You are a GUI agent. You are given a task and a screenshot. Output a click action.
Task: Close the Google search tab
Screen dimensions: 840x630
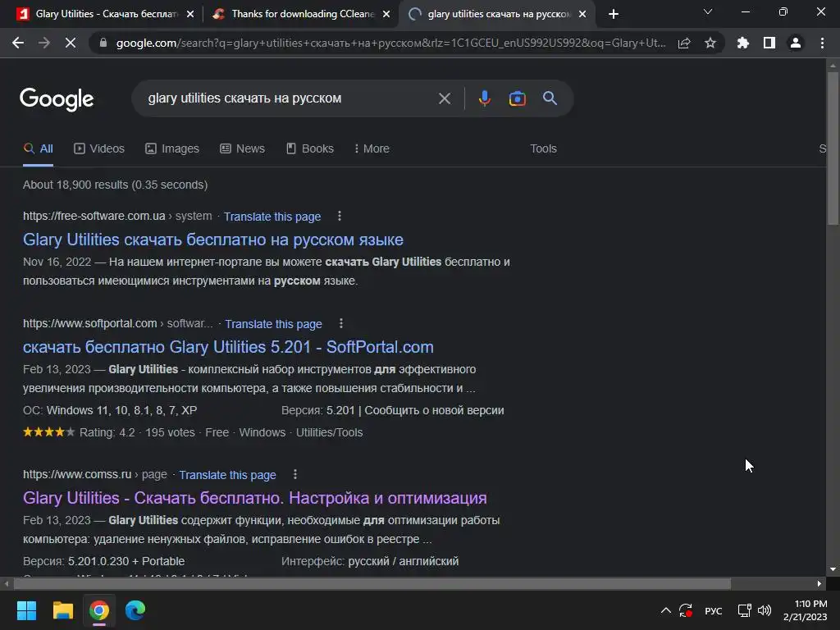(583, 14)
